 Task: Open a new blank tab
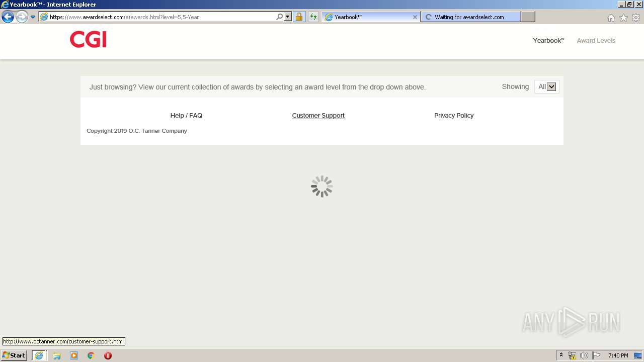pos(528,17)
